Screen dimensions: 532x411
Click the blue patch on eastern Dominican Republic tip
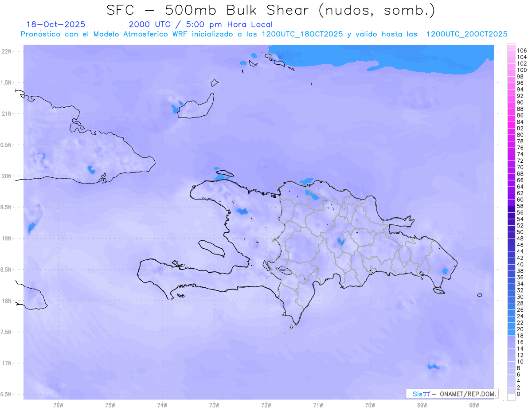[x=446, y=271]
